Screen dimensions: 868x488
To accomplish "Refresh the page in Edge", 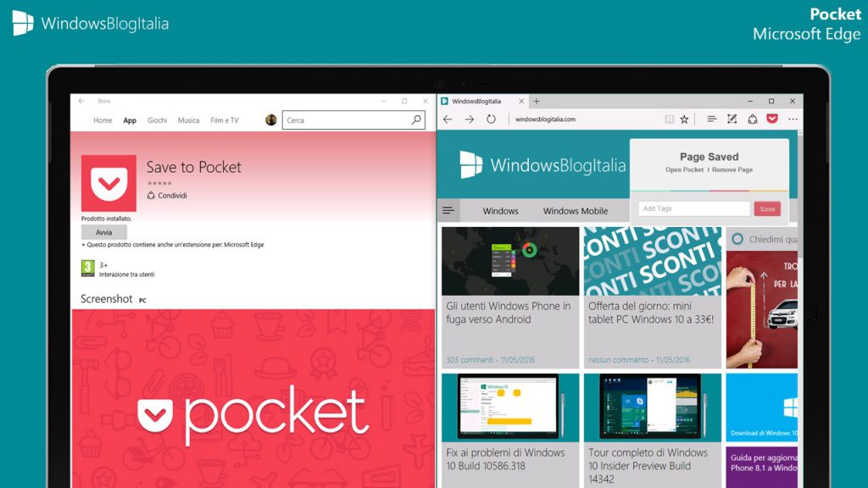I will coord(491,119).
